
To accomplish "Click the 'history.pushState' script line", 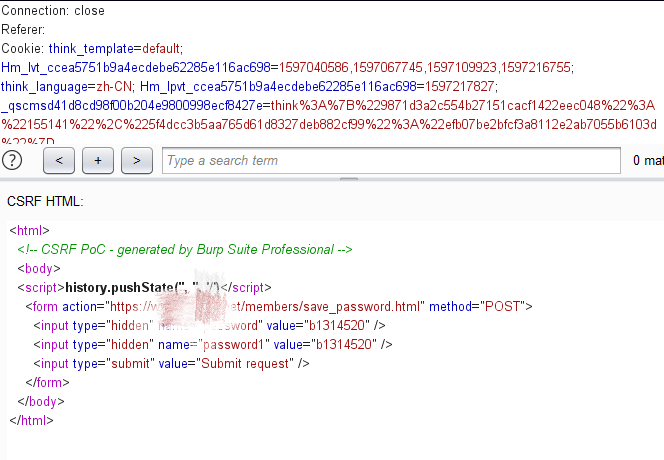I will (144, 288).
